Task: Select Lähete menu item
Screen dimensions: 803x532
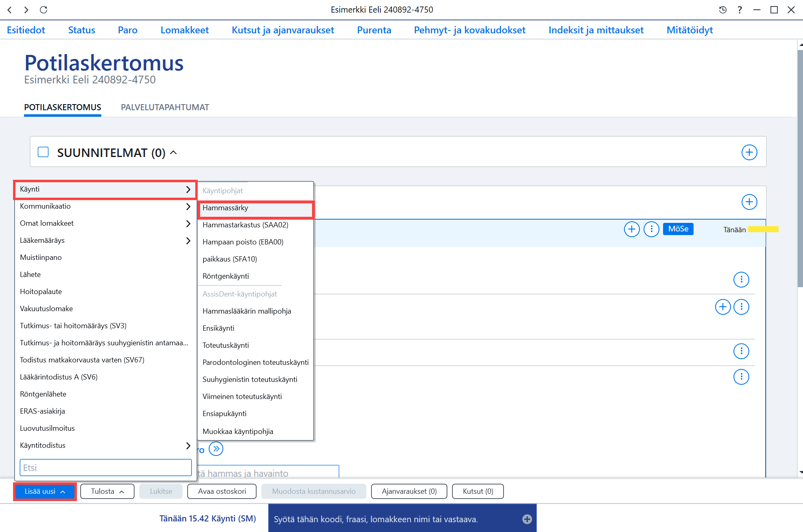Action: click(105, 275)
